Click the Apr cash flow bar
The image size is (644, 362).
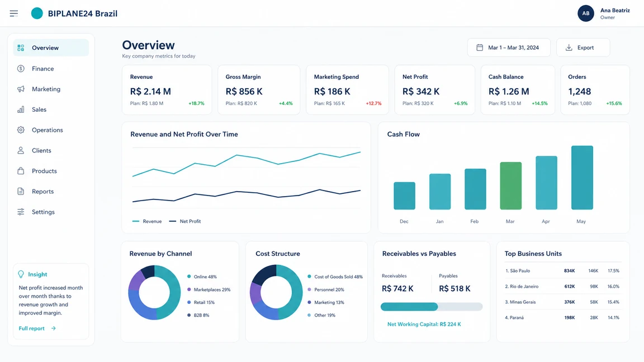546,183
